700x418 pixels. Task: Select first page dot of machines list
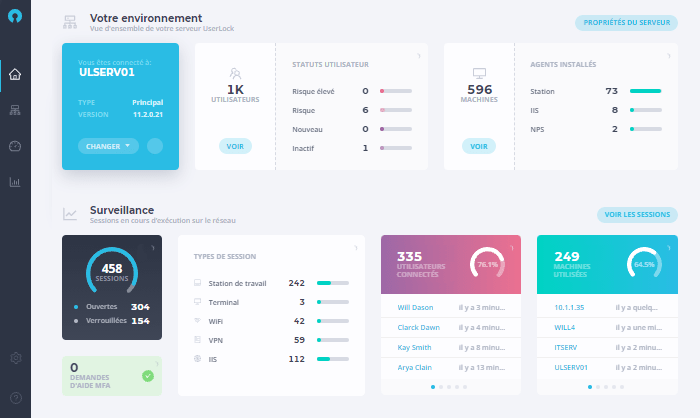[x=590, y=387]
